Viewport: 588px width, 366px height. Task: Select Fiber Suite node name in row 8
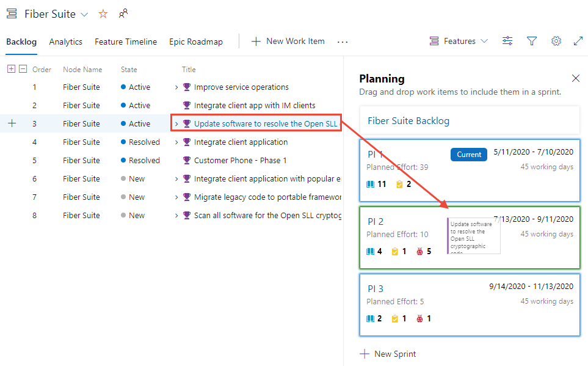[x=81, y=216]
